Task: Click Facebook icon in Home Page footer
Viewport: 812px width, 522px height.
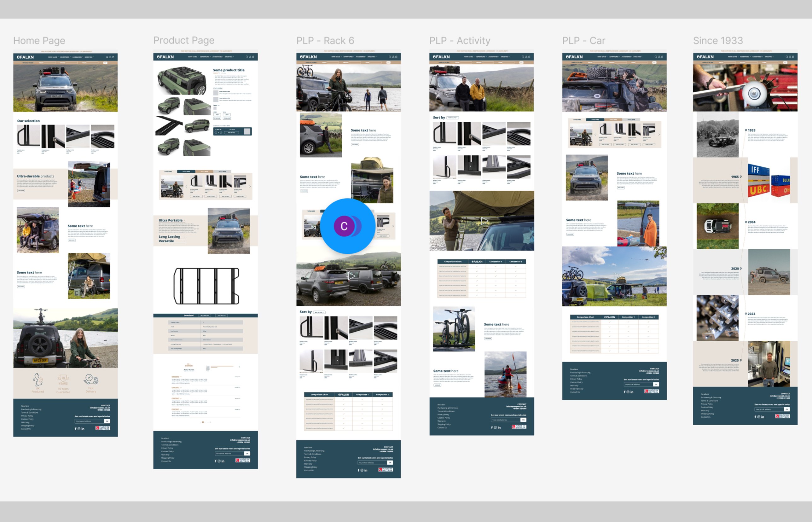Action: 76,429
